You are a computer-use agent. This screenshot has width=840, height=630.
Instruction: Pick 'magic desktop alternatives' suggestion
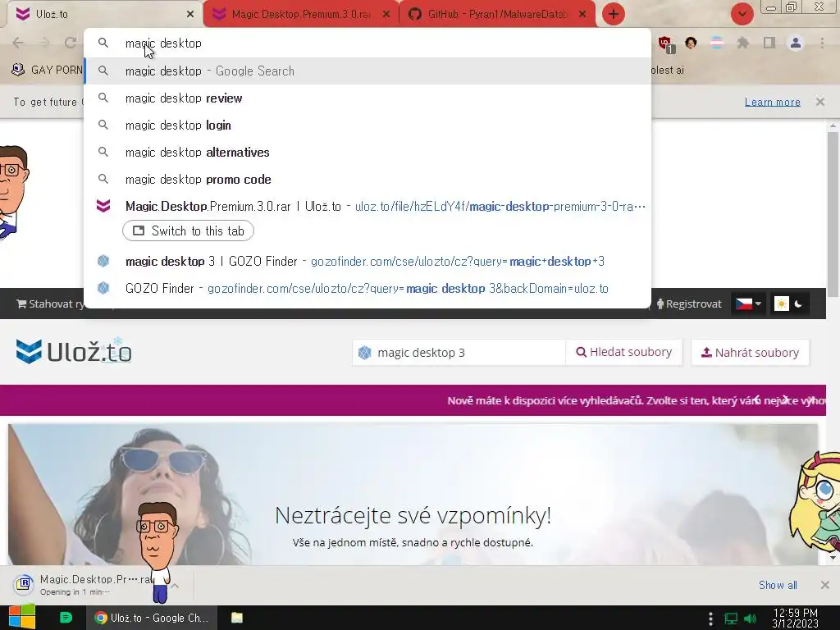pos(367,152)
